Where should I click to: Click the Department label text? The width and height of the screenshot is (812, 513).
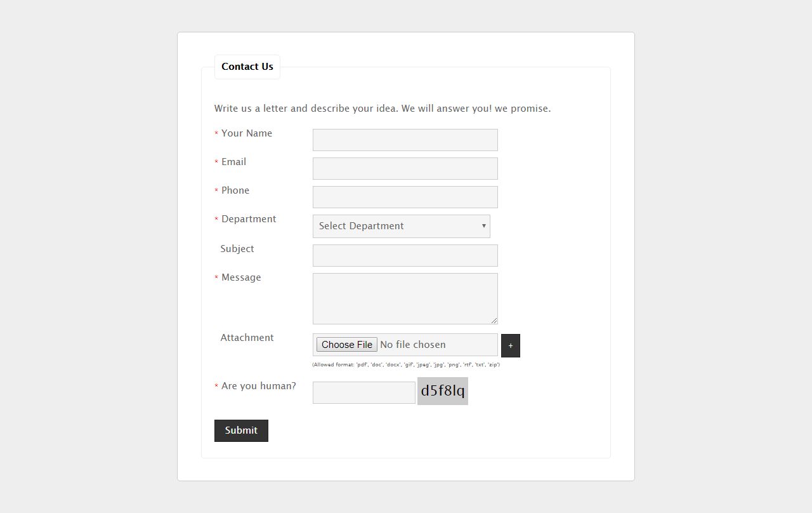tap(249, 219)
